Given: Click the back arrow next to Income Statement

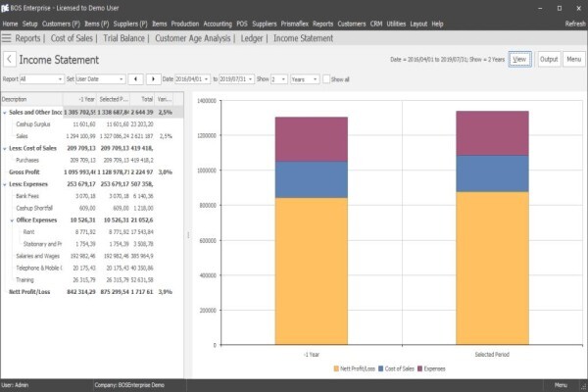Looking at the screenshot, I should tap(10, 59).
